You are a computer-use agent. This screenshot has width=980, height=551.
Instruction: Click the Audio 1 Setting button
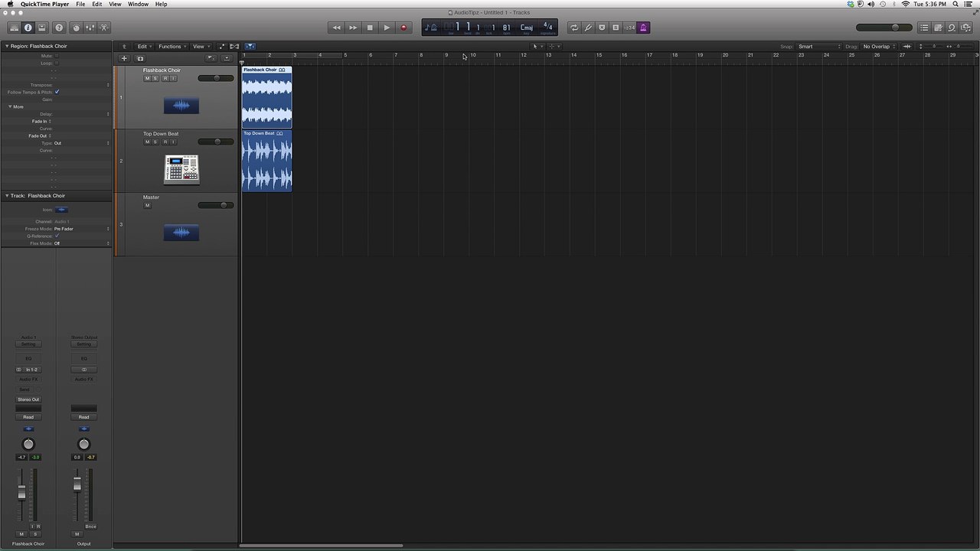coord(28,344)
